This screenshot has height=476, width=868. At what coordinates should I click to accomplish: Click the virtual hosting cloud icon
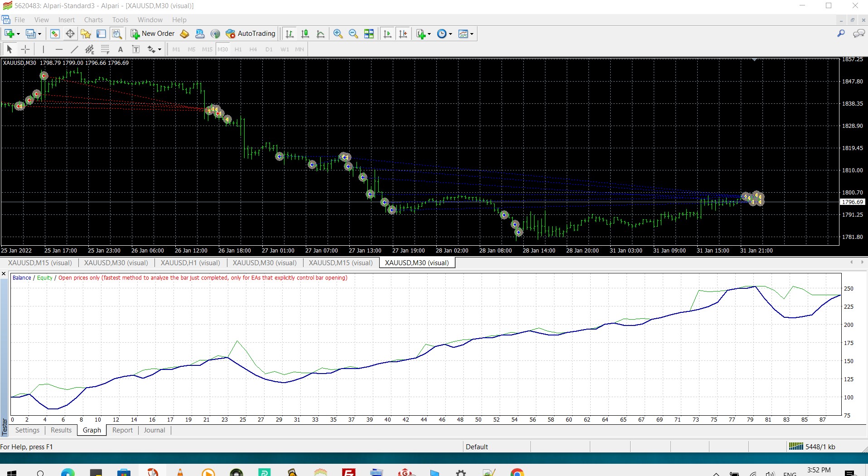pos(200,34)
